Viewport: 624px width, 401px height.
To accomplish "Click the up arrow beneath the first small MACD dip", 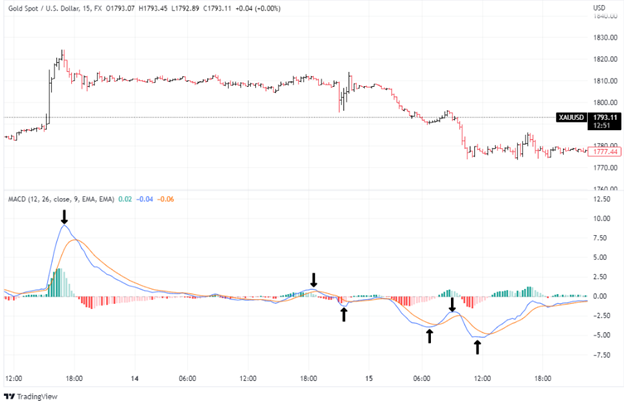I will [x=343, y=314].
